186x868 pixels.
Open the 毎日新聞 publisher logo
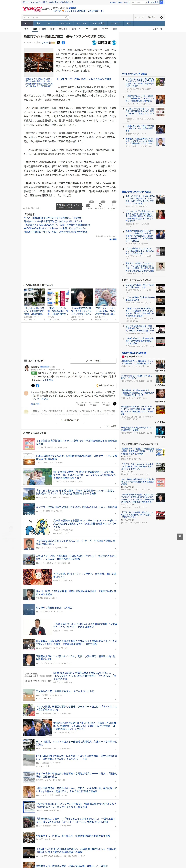[104, 43]
